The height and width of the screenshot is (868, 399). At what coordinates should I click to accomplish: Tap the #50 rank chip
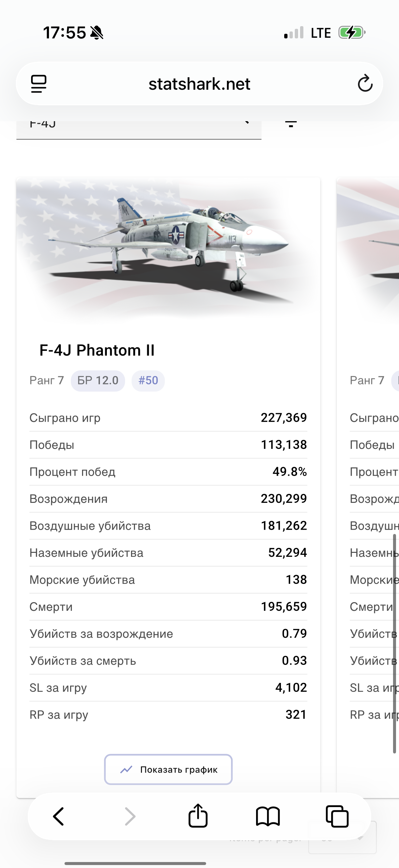[x=148, y=381]
